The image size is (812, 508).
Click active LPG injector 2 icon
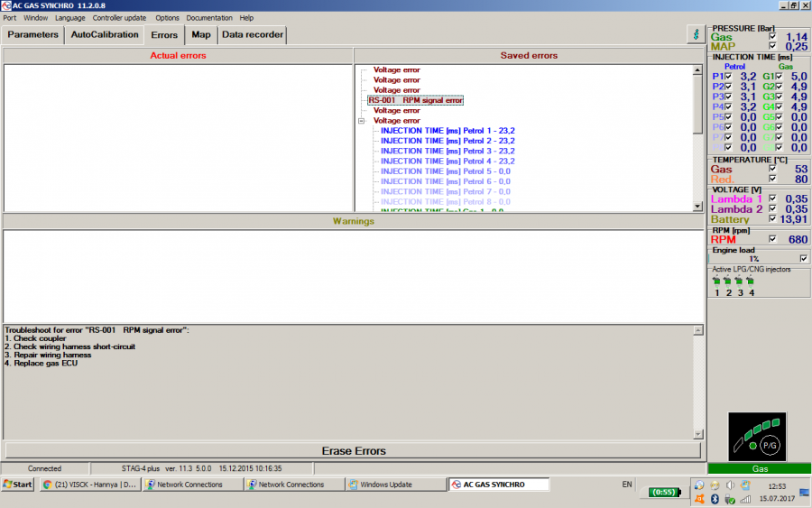(x=728, y=281)
